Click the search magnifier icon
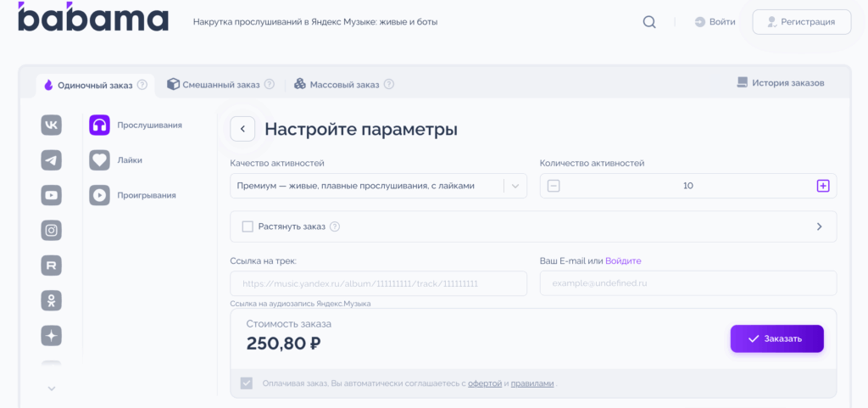This screenshot has height=408, width=868. (649, 22)
